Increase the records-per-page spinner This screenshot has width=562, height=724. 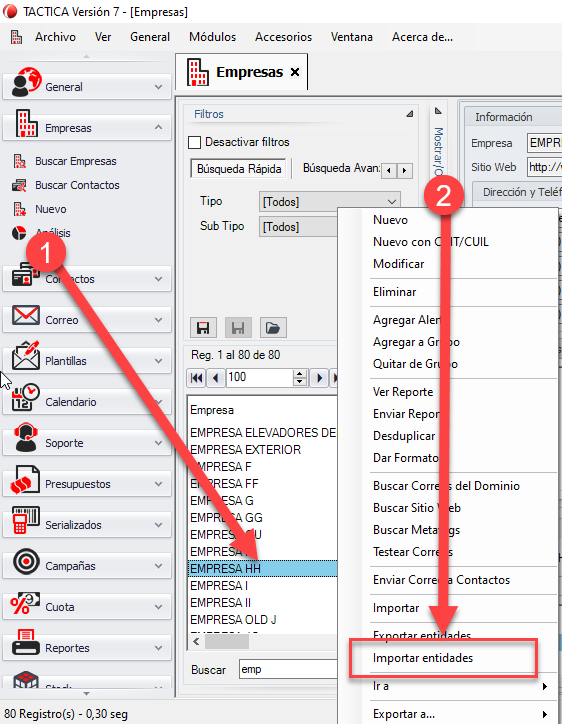coord(300,374)
